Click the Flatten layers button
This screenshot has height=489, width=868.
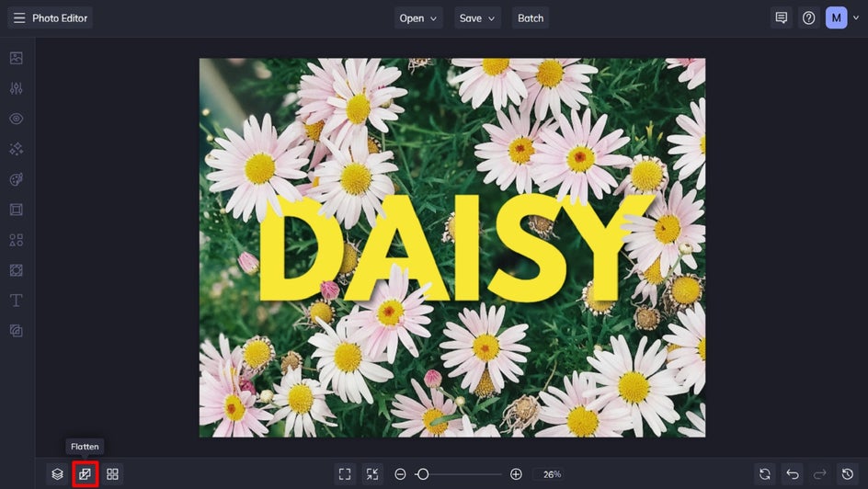(85, 474)
